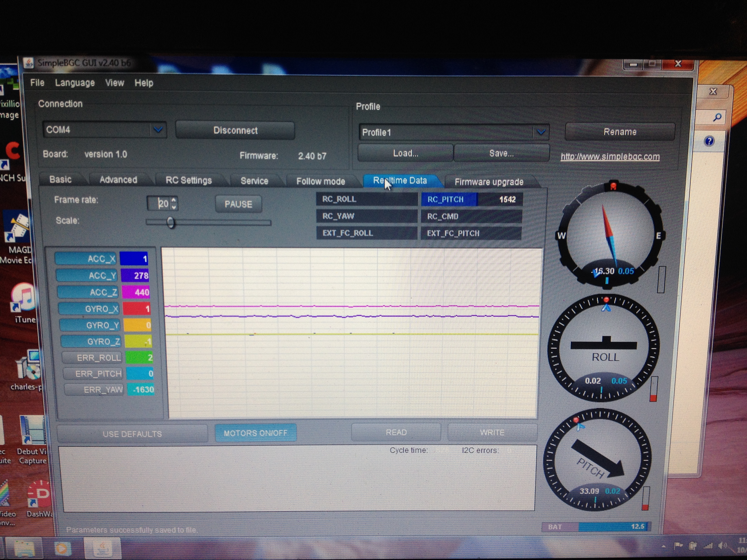
Task: Toggle the ACC_X graph channel
Action: [x=86, y=259]
